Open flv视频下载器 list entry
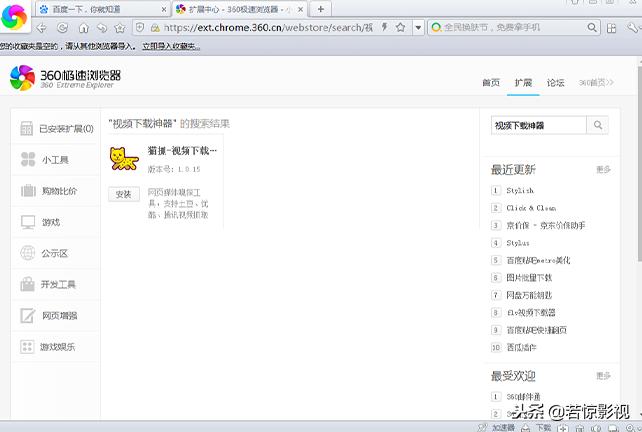Viewport: 642px width, 432px height. (531, 312)
